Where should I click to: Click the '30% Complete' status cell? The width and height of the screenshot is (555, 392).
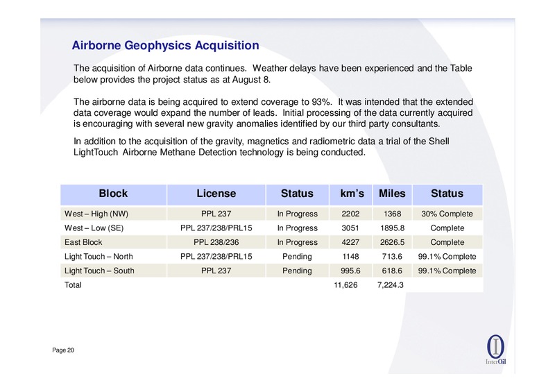click(x=447, y=214)
